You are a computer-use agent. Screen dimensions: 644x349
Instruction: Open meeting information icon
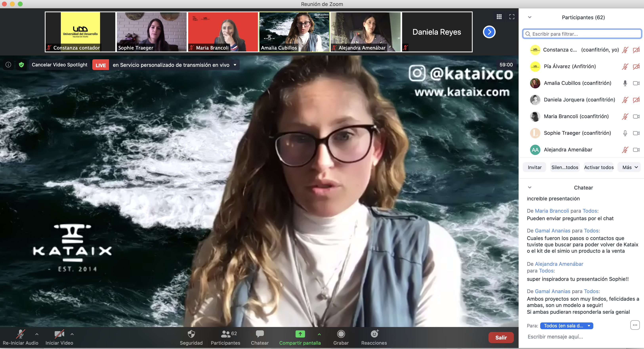(x=8, y=65)
